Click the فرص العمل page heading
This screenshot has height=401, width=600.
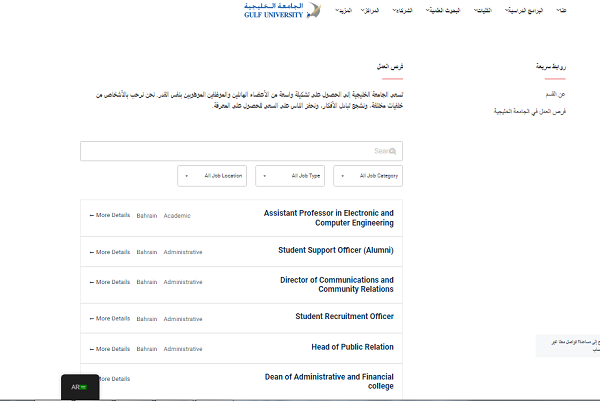(390, 67)
